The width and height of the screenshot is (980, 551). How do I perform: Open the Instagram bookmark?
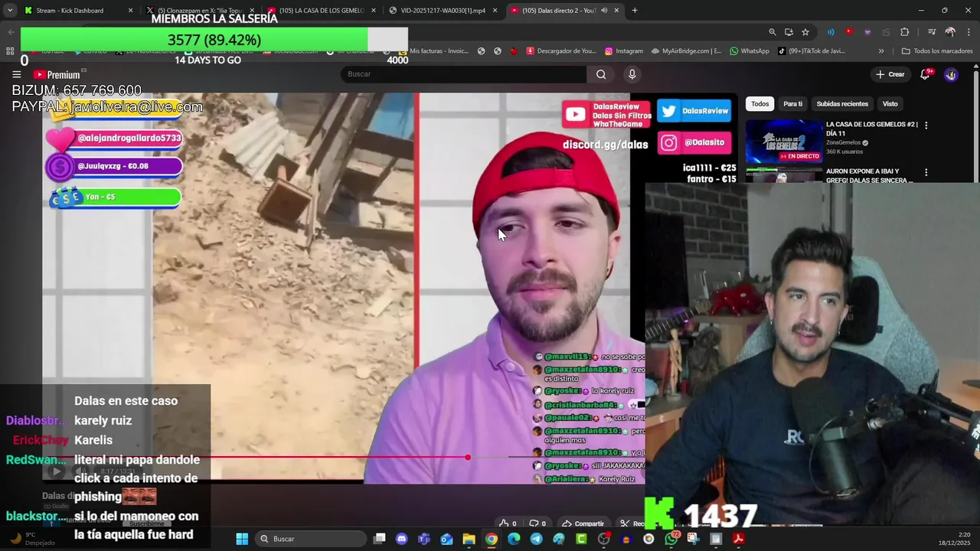[624, 51]
